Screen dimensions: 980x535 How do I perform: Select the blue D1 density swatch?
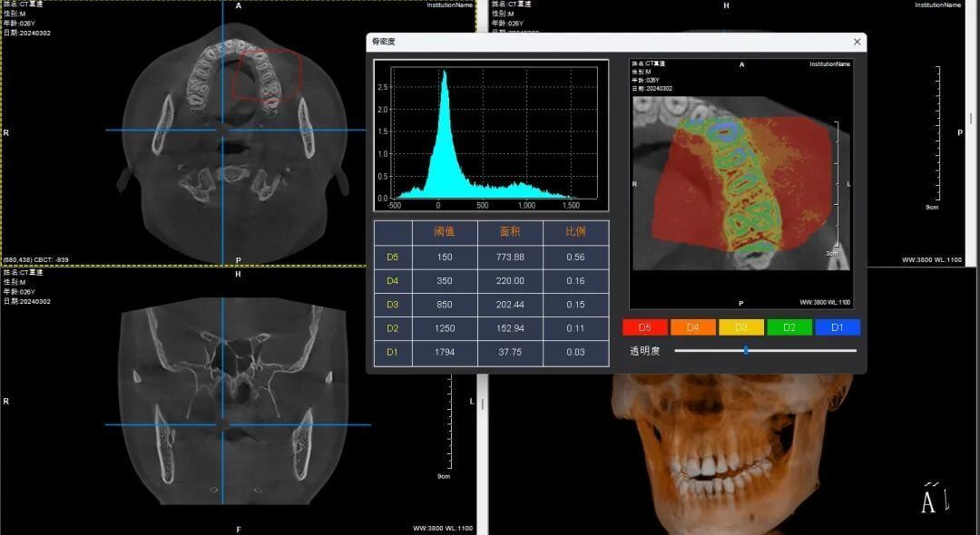(838, 327)
